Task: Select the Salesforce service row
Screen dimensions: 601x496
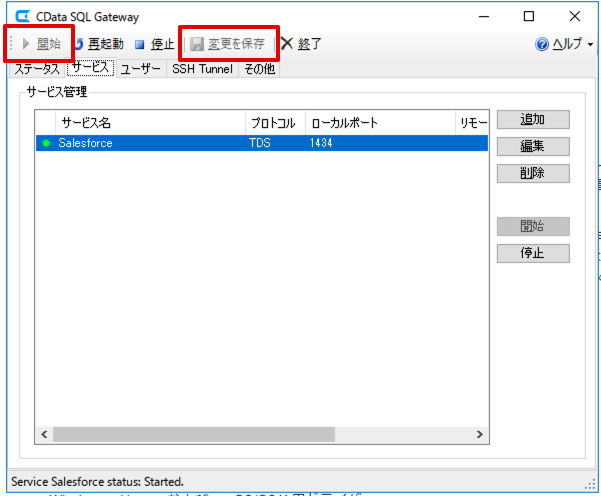Action: 262,143
